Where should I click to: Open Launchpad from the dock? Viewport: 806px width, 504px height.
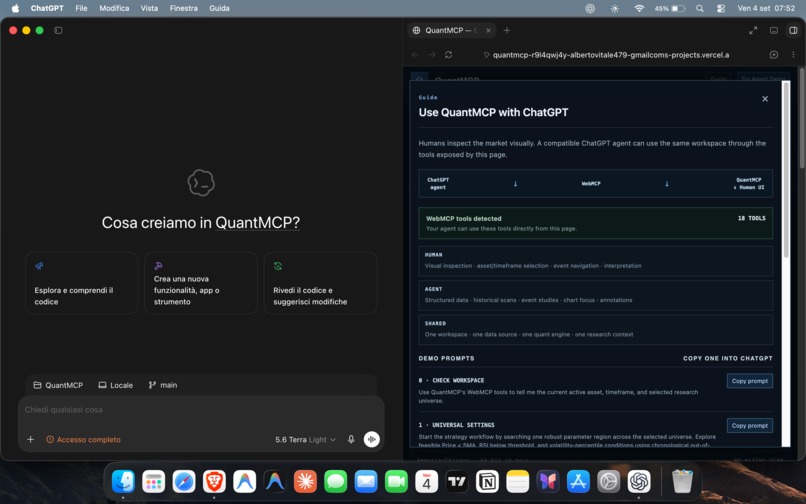click(x=154, y=481)
